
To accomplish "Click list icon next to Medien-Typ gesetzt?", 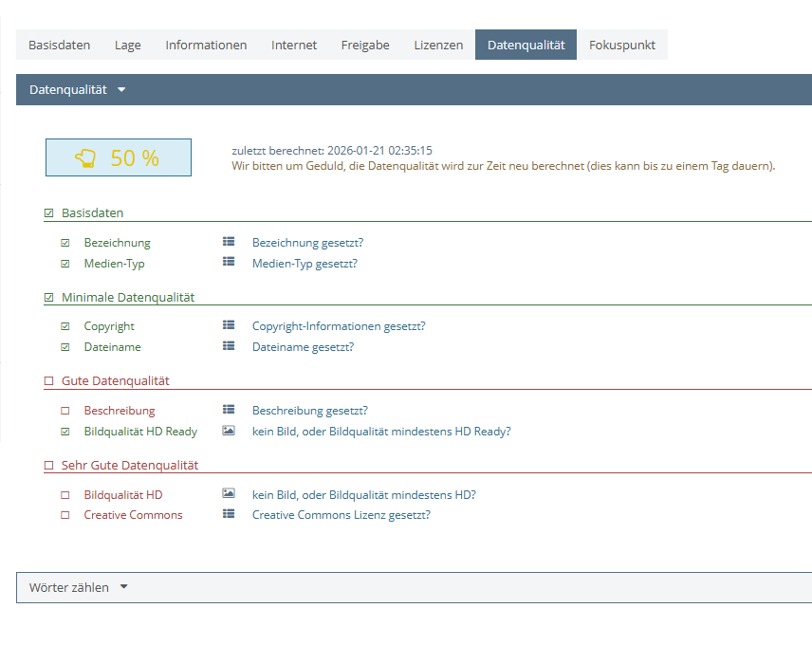I will [229, 262].
